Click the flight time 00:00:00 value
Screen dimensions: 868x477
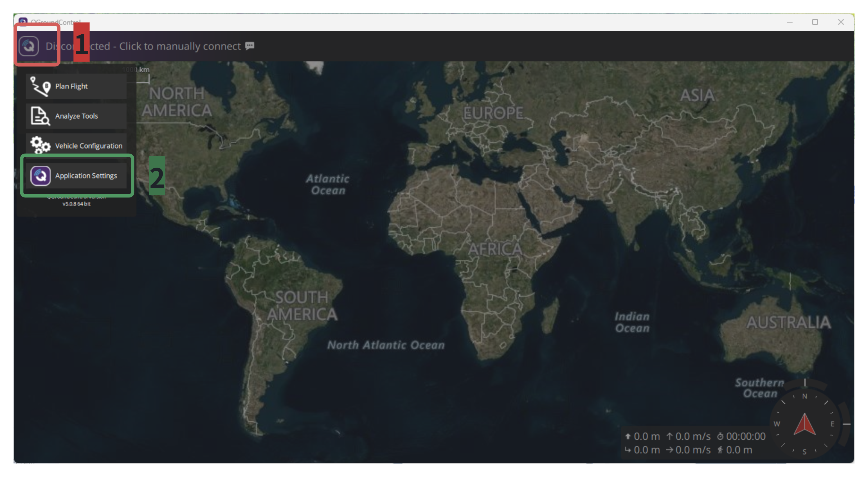pos(746,436)
